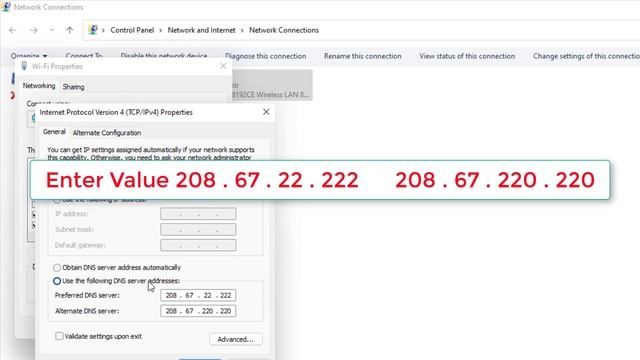
Task: Close the Wi-Fi Properties dialog
Action: [x=223, y=66]
